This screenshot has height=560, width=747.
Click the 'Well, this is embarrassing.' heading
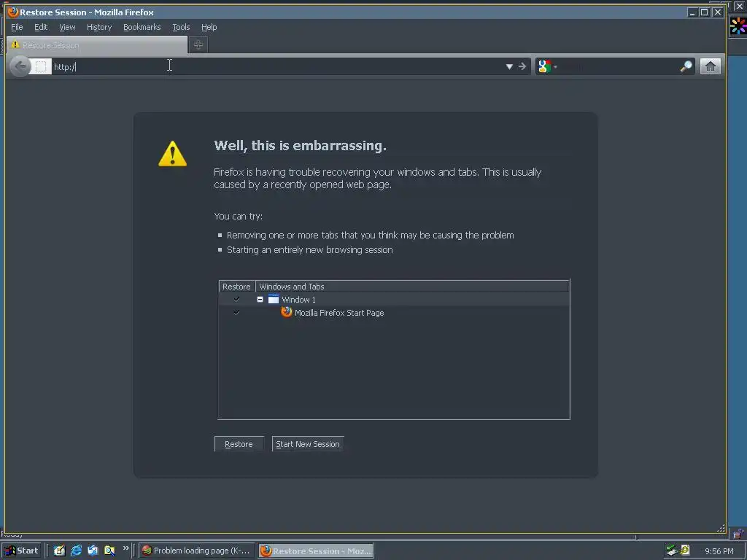pos(300,146)
